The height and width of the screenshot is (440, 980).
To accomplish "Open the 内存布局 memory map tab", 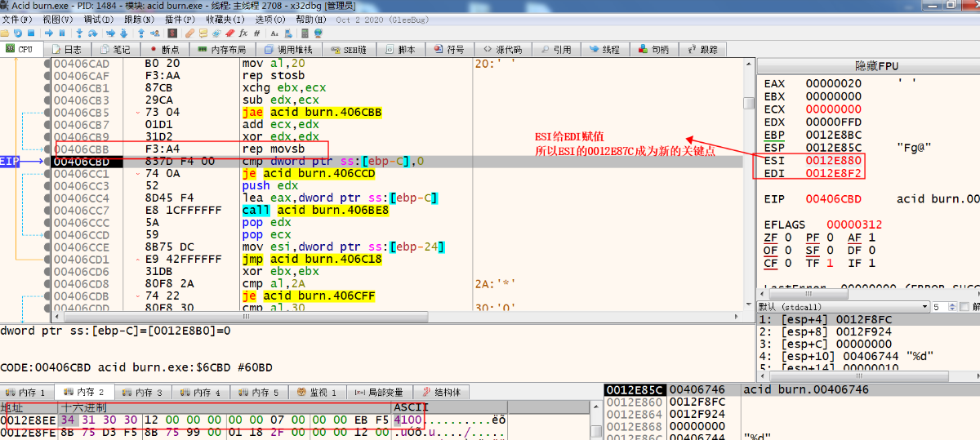I will pos(220,49).
